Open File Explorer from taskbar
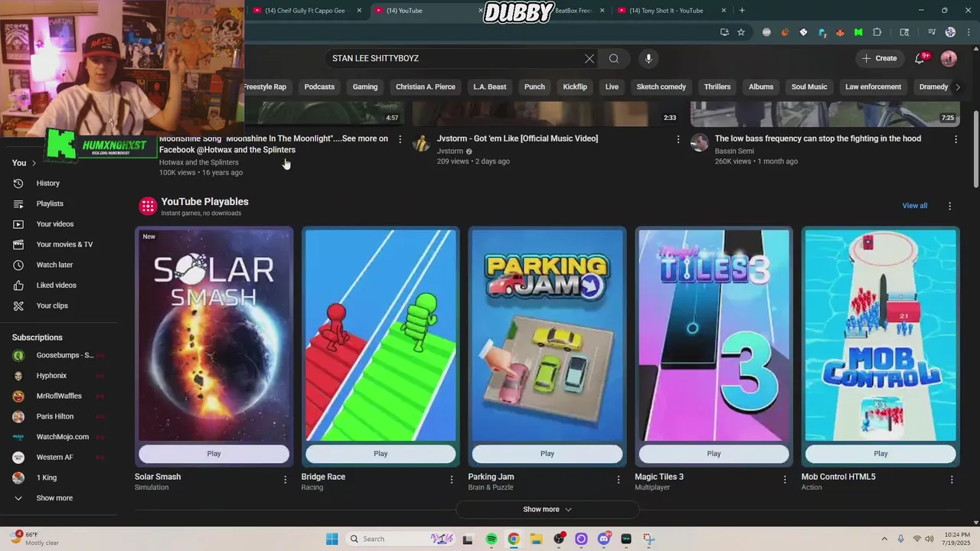980x551 pixels. click(x=536, y=539)
